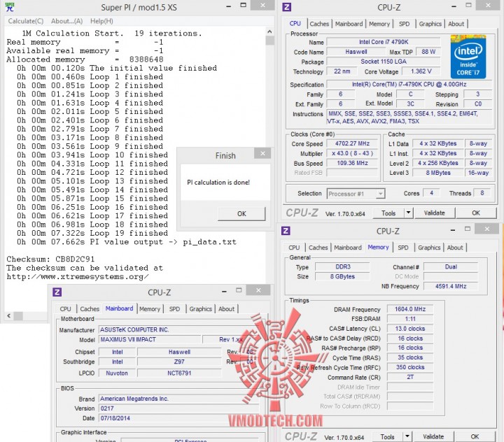Viewport: 504px width, 442px height.
Task: Open the About...(A) menu in Super PI
Action: [67, 21]
